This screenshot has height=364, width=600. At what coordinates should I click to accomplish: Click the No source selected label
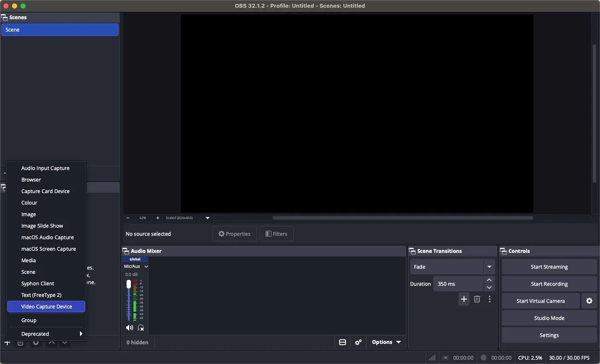click(x=148, y=234)
